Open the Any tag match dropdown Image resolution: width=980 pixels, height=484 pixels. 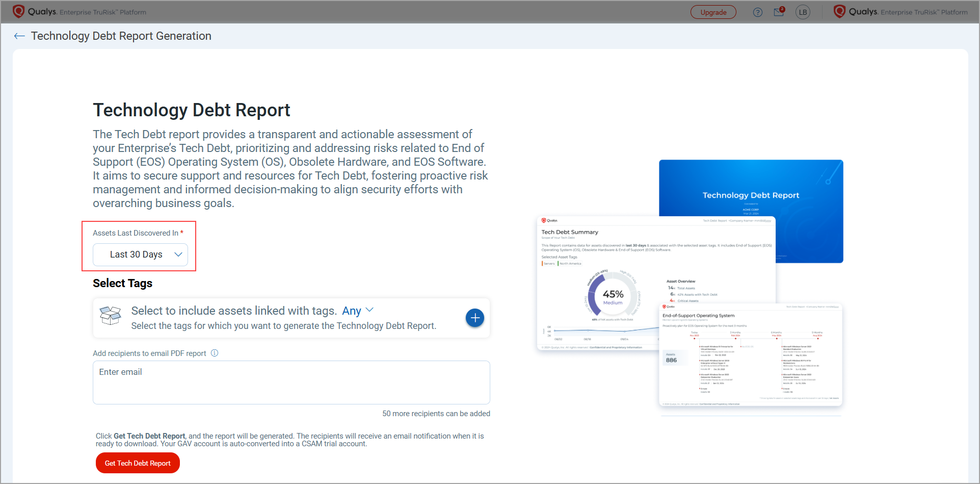coord(358,311)
